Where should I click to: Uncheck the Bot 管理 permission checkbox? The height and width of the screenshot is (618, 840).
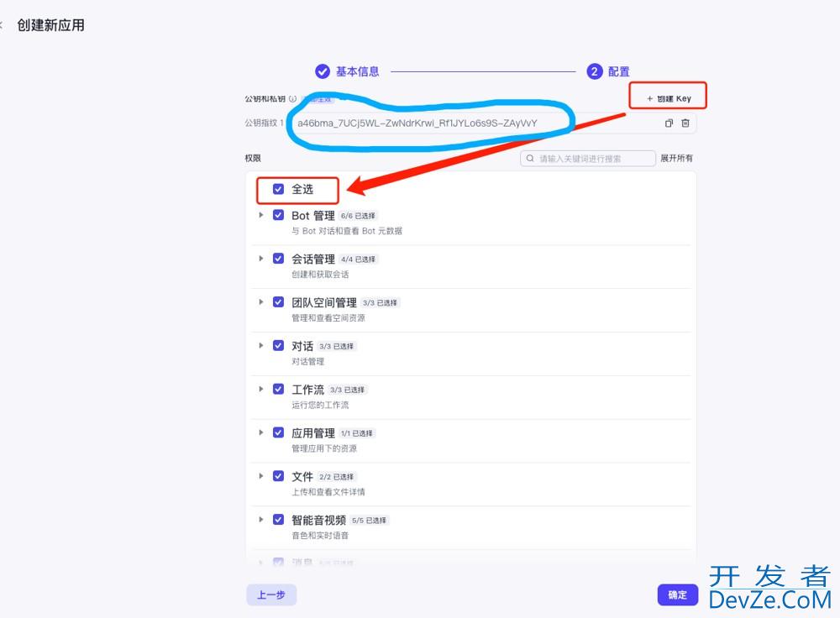click(278, 215)
